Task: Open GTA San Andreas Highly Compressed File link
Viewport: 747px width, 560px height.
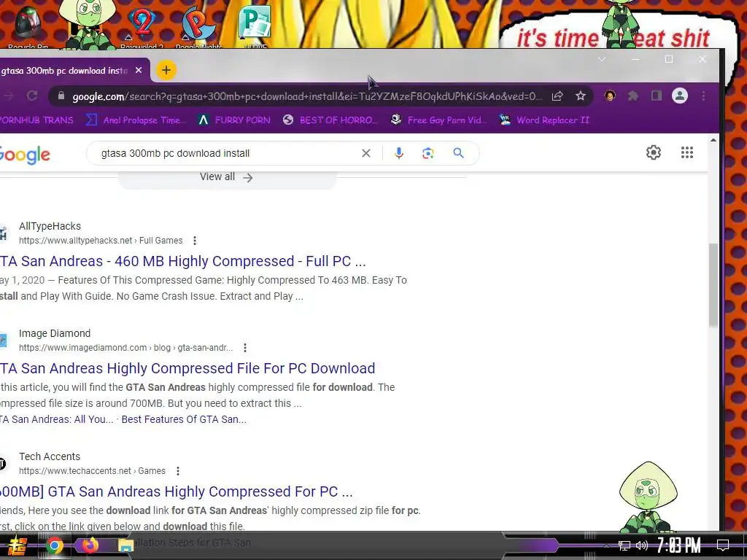Action: [x=187, y=368]
